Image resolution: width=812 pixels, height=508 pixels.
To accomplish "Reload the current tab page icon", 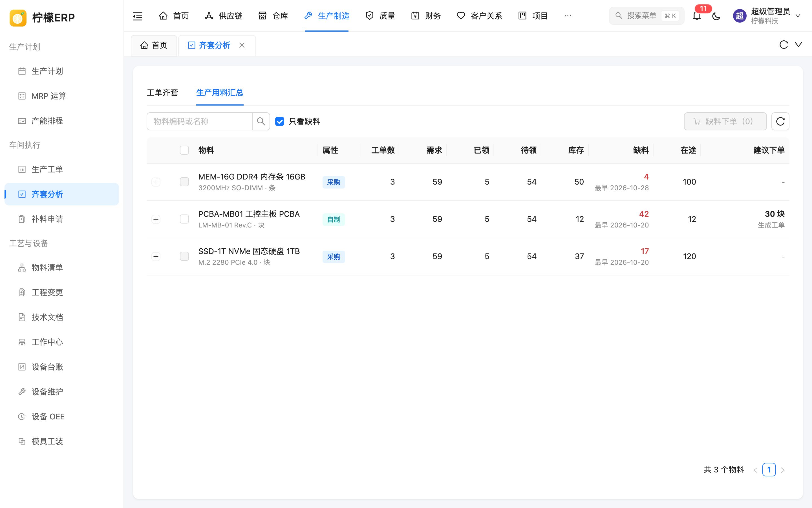I will (x=784, y=45).
